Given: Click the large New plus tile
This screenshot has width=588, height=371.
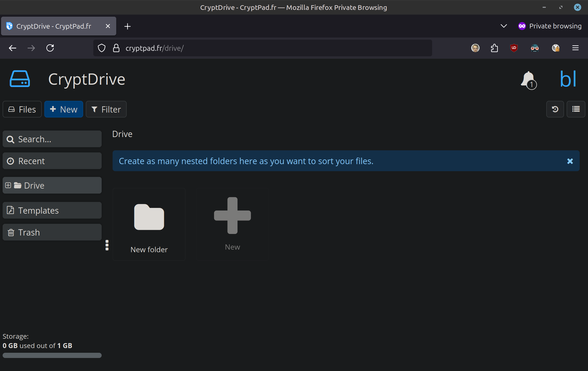Looking at the screenshot, I should point(232,224).
